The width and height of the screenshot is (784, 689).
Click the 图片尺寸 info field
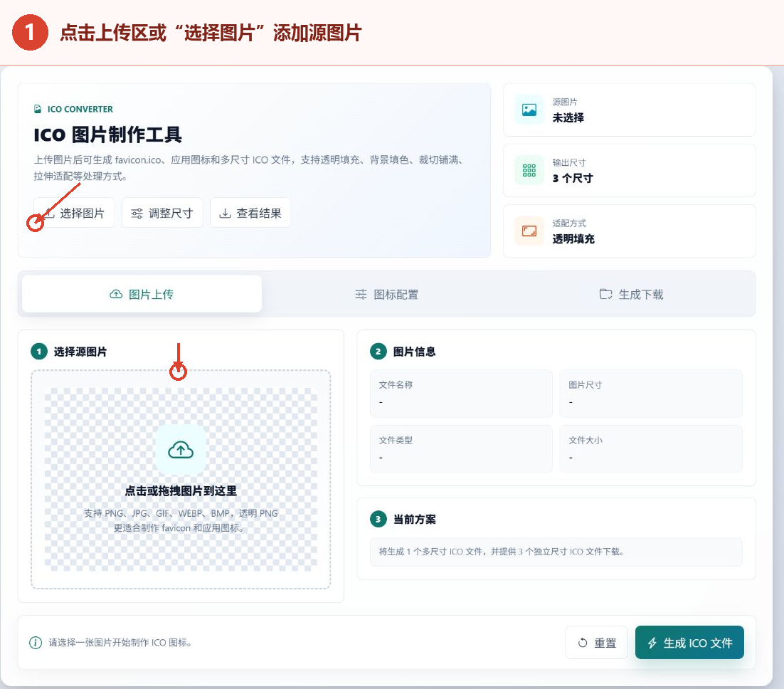click(x=651, y=394)
